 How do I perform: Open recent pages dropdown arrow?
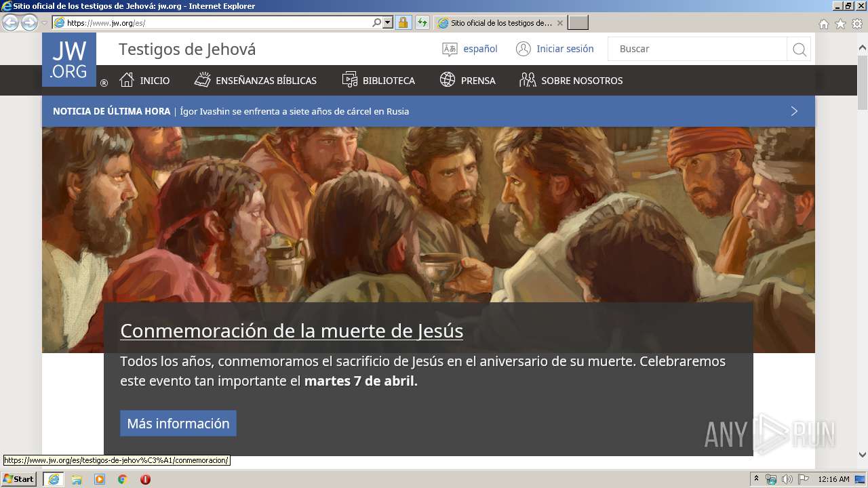[44, 22]
